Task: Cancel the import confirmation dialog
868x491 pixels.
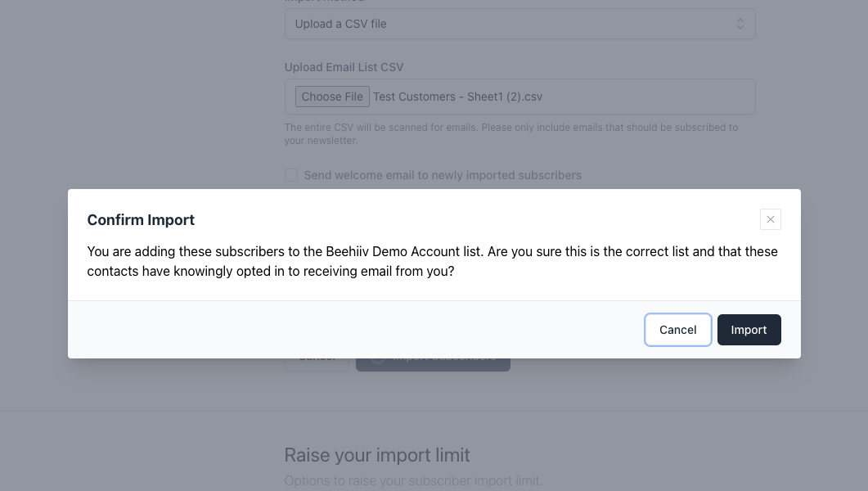Action: click(677, 330)
